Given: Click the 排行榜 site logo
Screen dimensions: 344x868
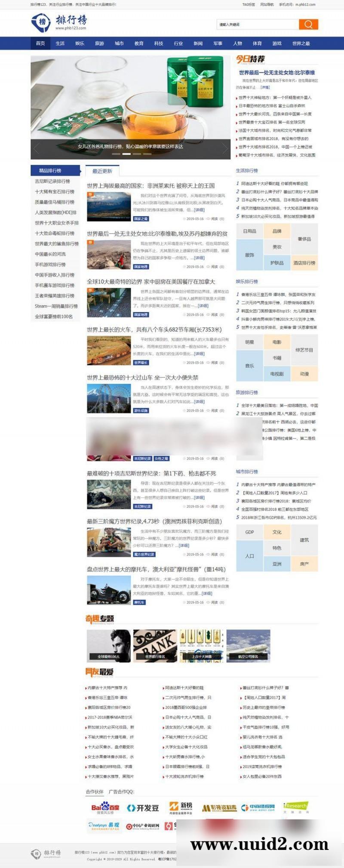Looking at the screenshot, I should 59,22.
